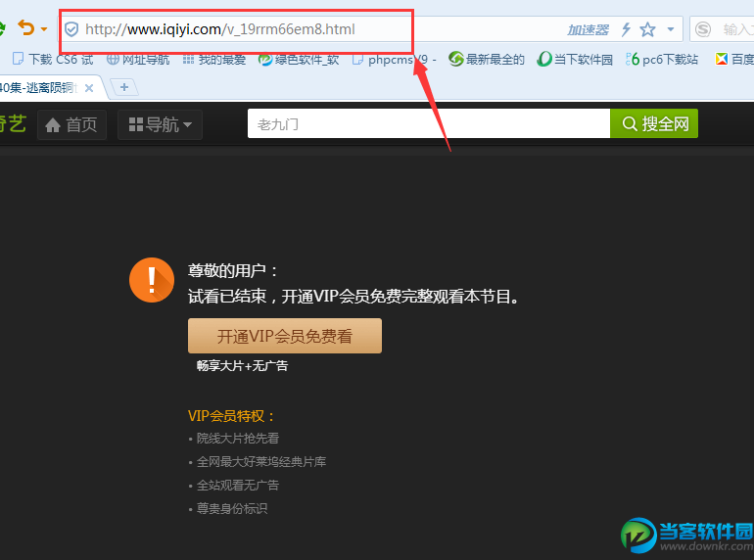Open the phpcms V9 bookmark
This screenshot has width=754, height=560.
point(395,59)
